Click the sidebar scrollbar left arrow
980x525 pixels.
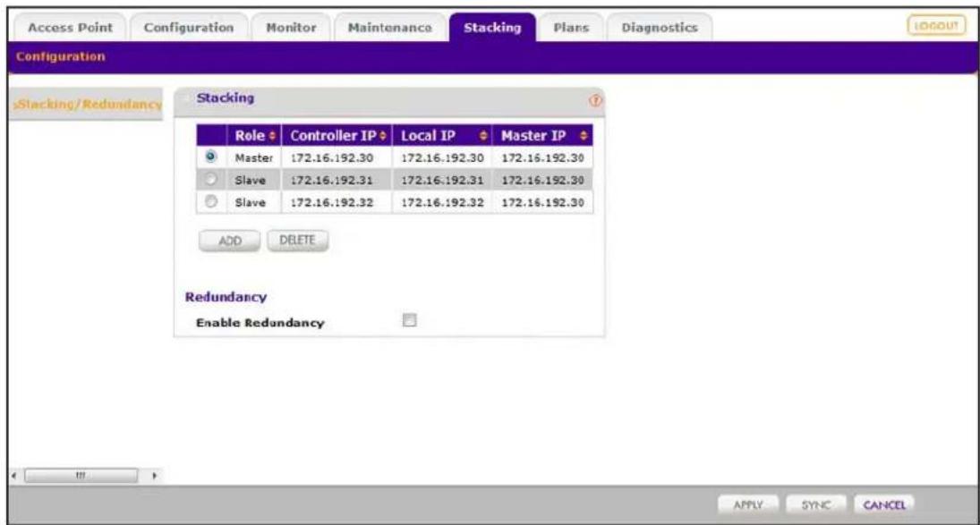tap(13, 476)
